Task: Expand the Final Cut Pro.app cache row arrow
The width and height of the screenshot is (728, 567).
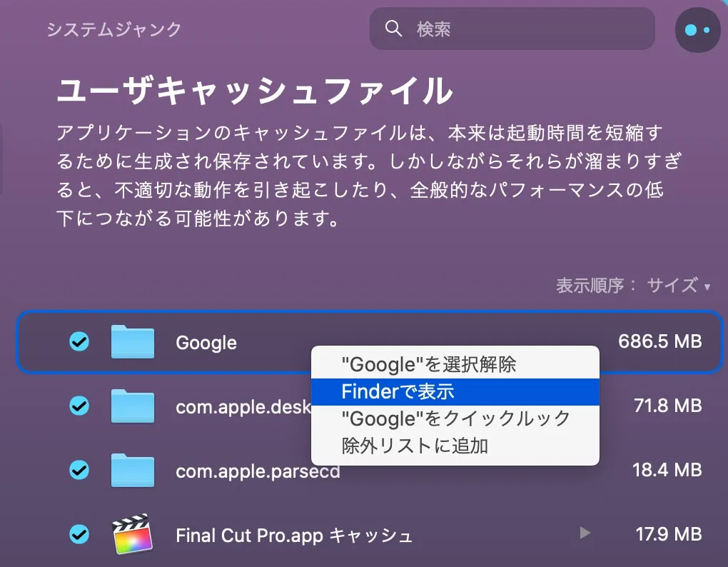Action: 585,533
